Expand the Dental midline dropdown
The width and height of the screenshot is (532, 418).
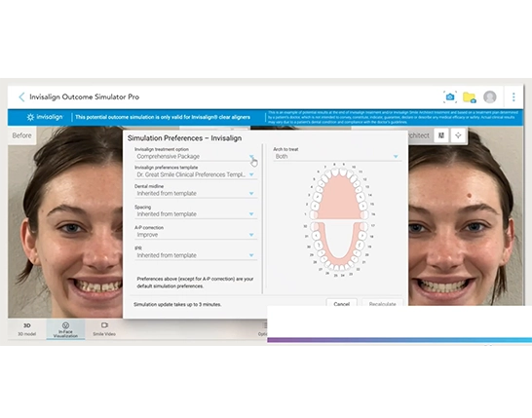(196, 193)
